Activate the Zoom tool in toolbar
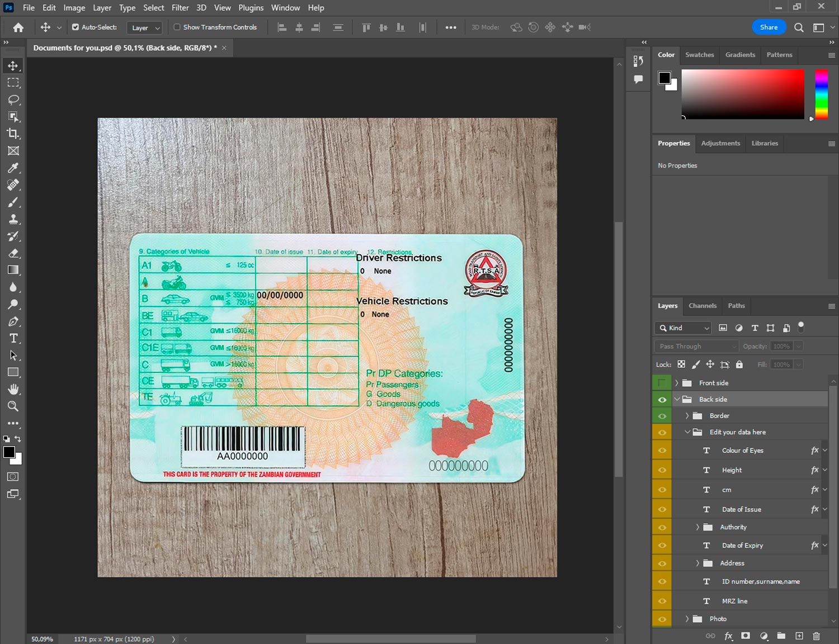The image size is (839, 644). (x=13, y=406)
